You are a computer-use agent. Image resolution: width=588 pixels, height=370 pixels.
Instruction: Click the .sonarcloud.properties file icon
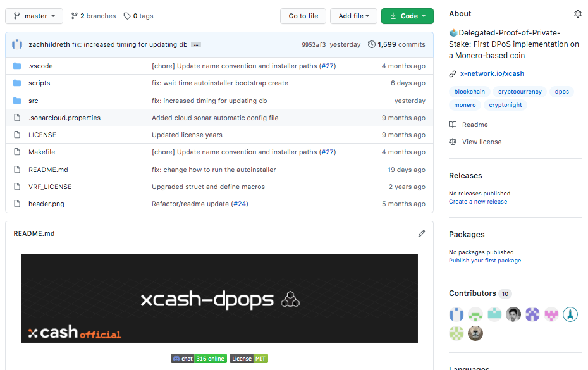(17, 118)
